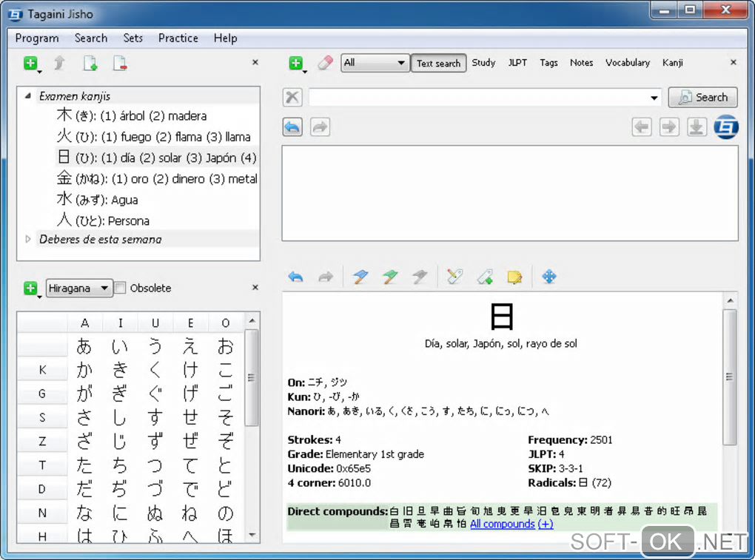Screen dimensions: 755x560
Task: Click the search text input field
Action: tap(478, 97)
